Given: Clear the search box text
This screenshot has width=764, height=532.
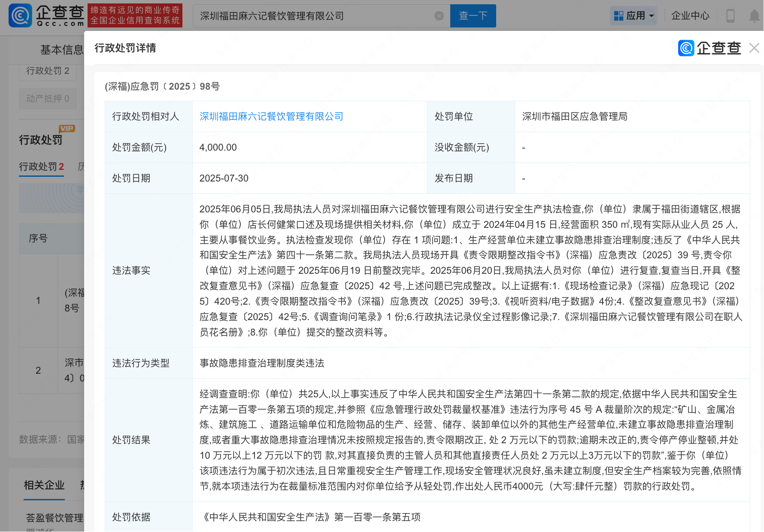Looking at the screenshot, I should pos(439,16).
